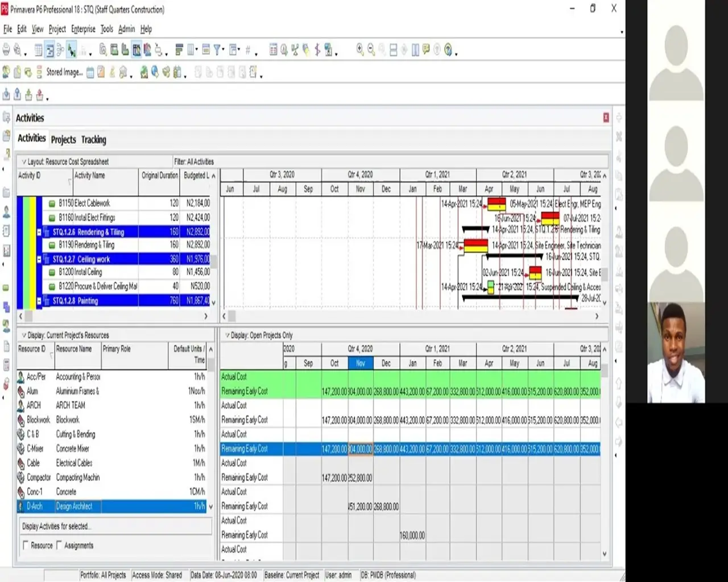Enable the Resource checkbox
The height and width of the screenshot is (582, 728).
[26, 546]
